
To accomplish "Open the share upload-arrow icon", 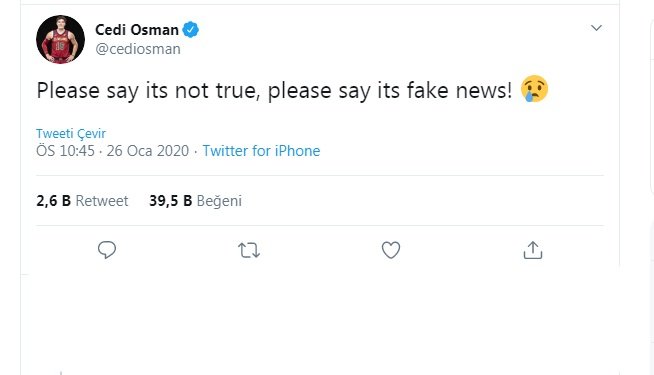I will pyautogui.click(x=533, y=250).
